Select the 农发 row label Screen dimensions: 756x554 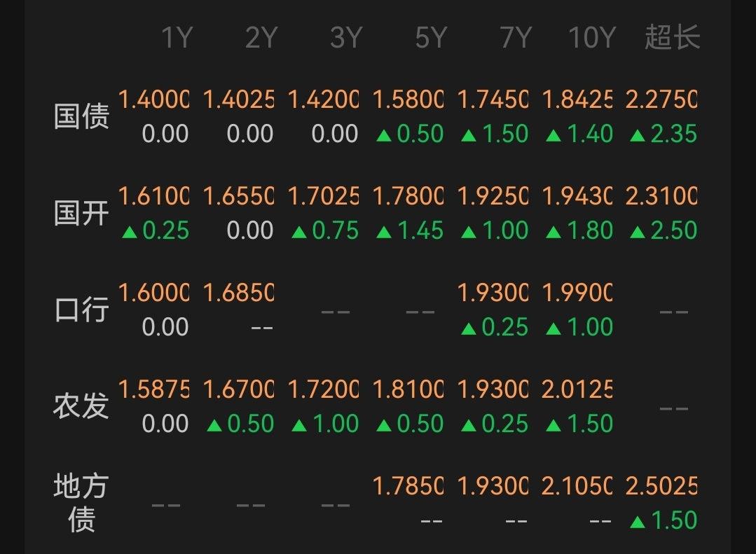(x=82, y=406)
